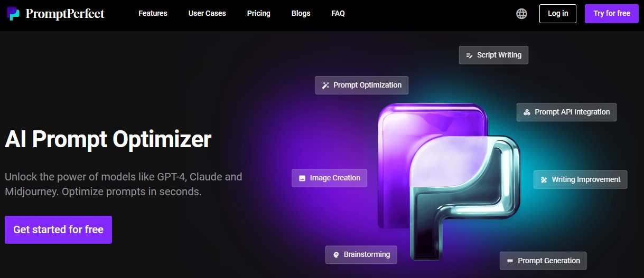
Task: Select the Prompt API Integration label
Action: click(x=572, y=112)
